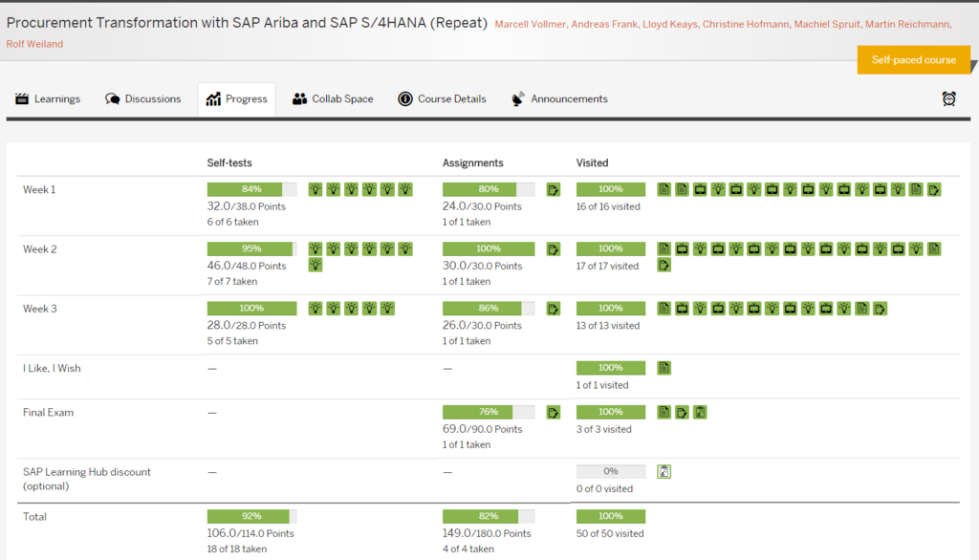979x560 pixels.
Task: Open the first lightbulb self-test icon in Week 3
Action: [315, 309]
